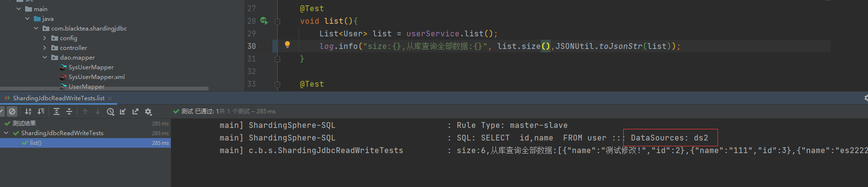Click the 'size:6' console output
Image resolution: width=868 pixels, height=187 pixels.
[471, 151]
